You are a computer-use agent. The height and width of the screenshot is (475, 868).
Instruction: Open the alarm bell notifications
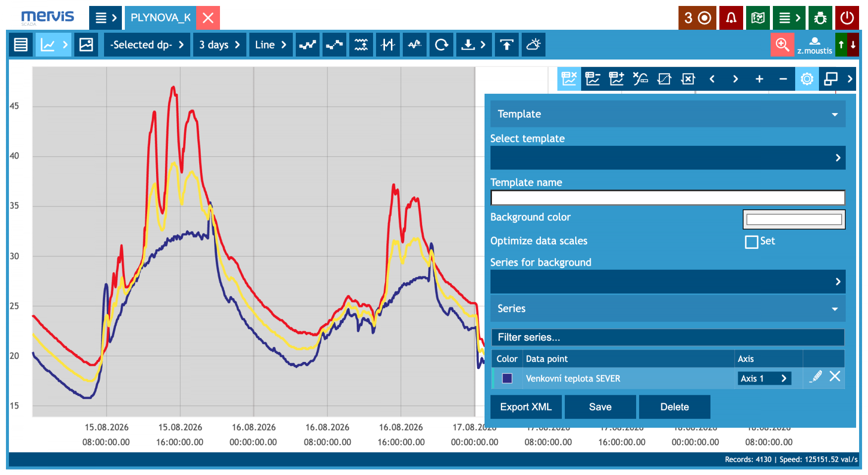tap(731, 18)
